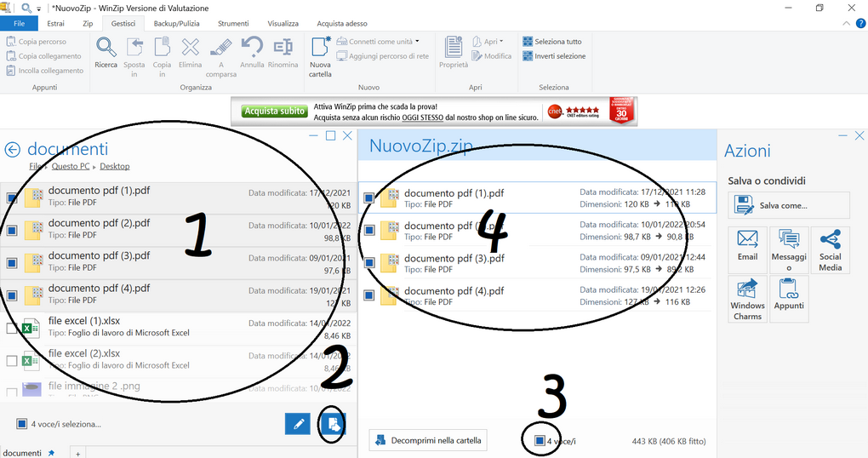Click Copia percorso in Appunti group
The width and height of the screenshot is (868, 458).
click(36, 42)
